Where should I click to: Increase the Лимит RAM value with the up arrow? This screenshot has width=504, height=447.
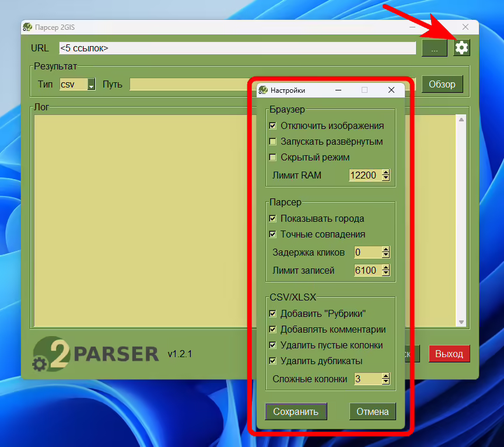386,172
